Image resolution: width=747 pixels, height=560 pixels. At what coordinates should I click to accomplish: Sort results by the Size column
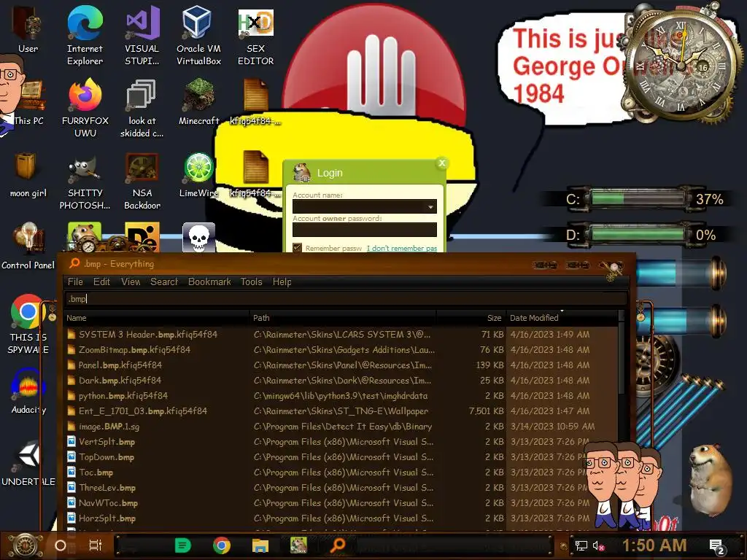[472, 318]
